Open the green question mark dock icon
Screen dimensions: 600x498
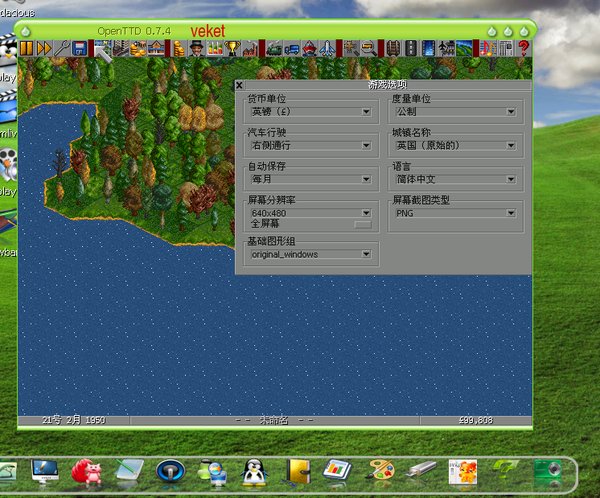(x=505, y=470)
